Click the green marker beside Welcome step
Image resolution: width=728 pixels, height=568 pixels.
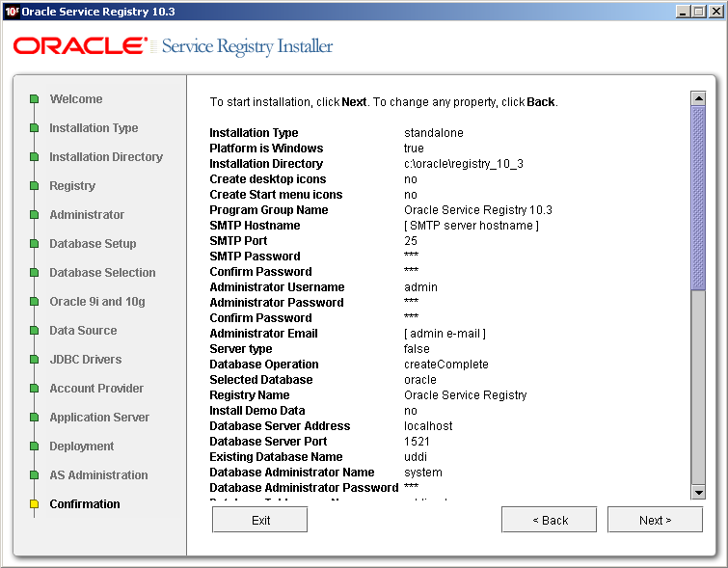[34, 99]
